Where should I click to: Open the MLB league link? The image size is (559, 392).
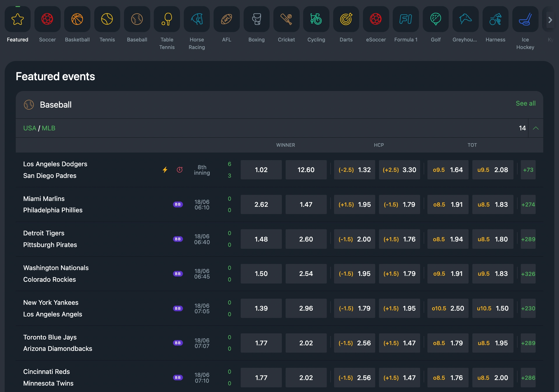(x=48, y=128)
